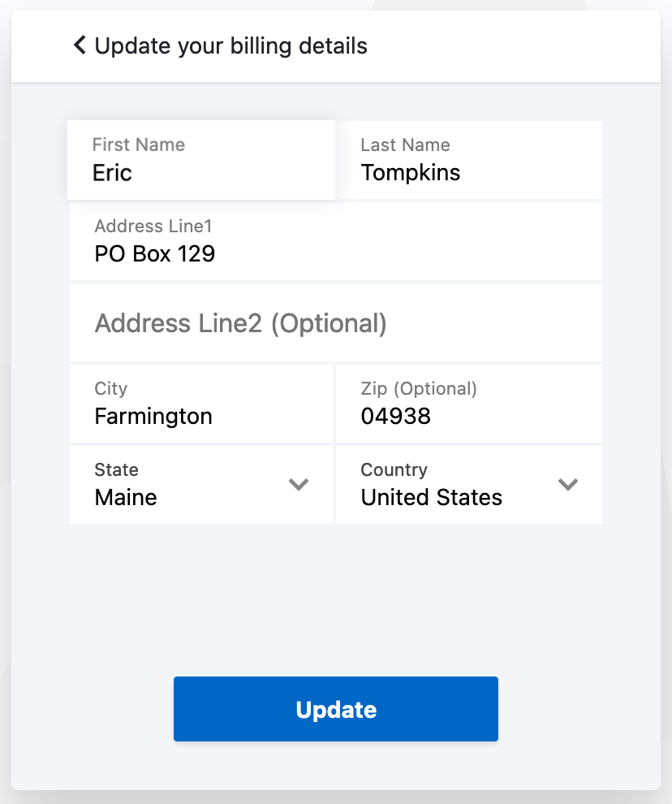Screen dimensions: 672x804
Task: Click the Update button
Action: coord(335,708)
